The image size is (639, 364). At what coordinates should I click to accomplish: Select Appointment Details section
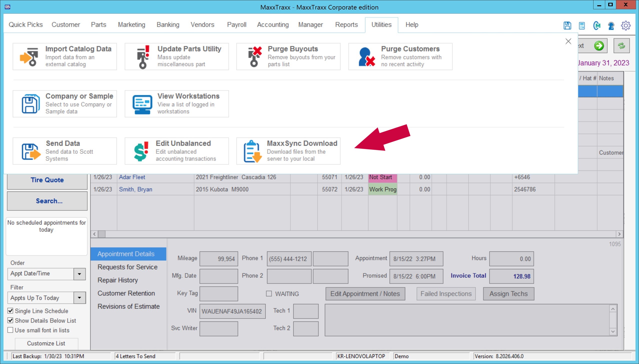pos(128,254)
